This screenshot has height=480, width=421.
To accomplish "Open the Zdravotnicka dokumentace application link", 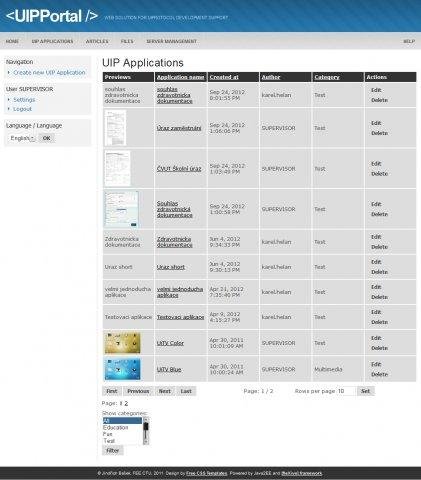I will 175,242.
